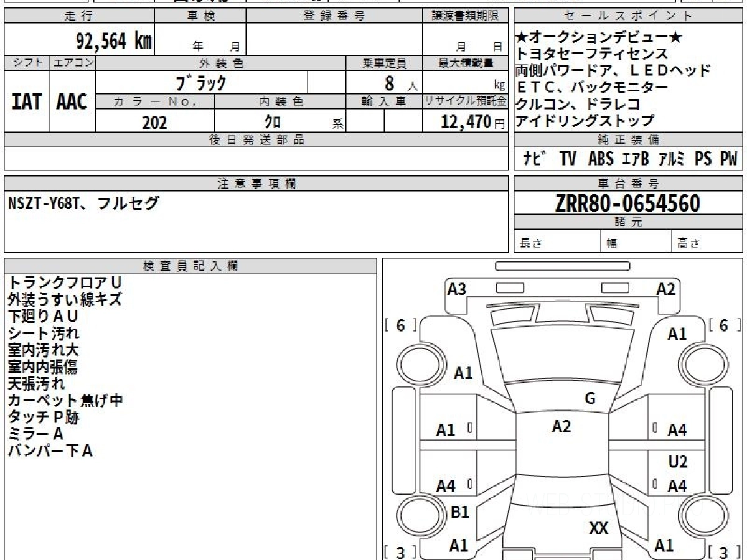The image size is (747, 560).
Task: Select the 後日発送部品 header
Action: 256,140
